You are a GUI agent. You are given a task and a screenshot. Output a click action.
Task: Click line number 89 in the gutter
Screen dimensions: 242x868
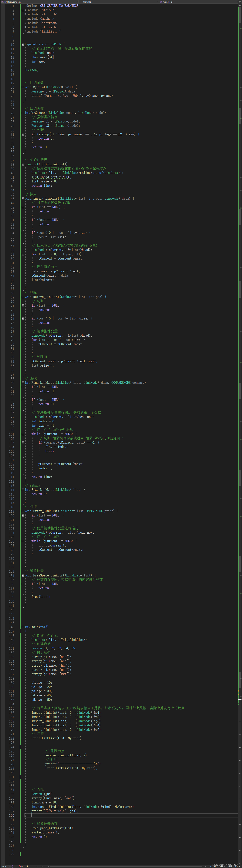[x=13, y=383]
